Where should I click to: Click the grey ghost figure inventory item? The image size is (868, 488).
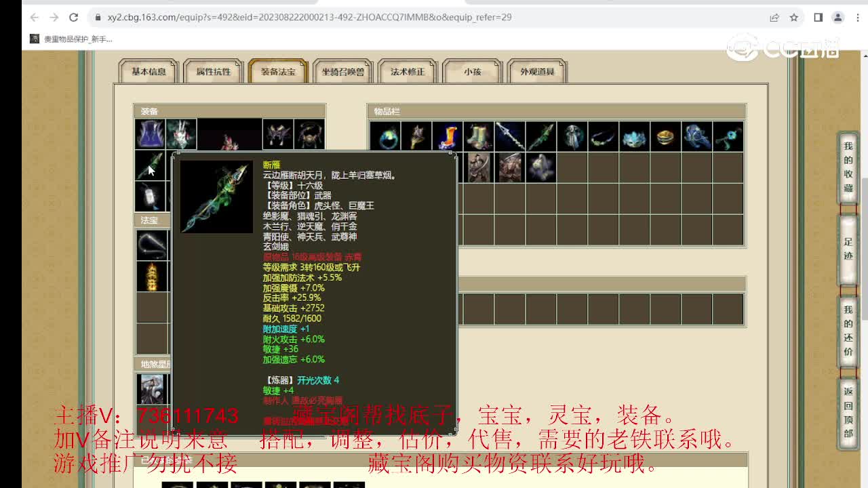pyautogui.click(x=541, y=167)
